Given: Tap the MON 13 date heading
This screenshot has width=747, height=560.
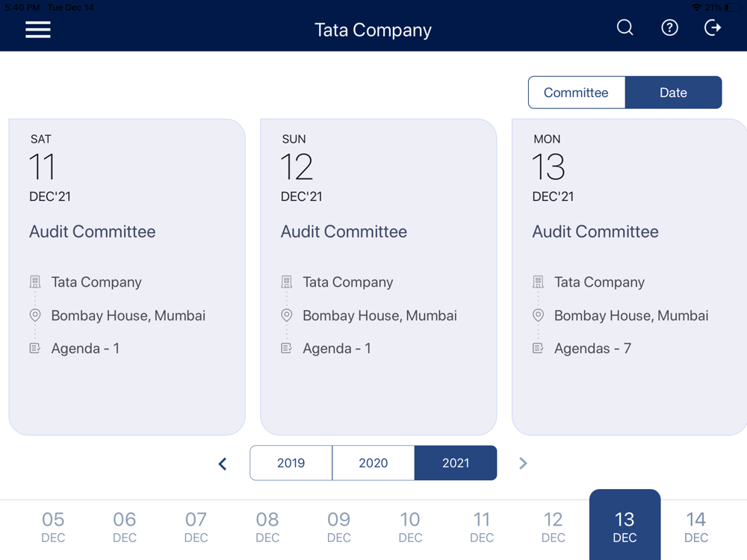Looking at the screenshot, I should point(553,168).
